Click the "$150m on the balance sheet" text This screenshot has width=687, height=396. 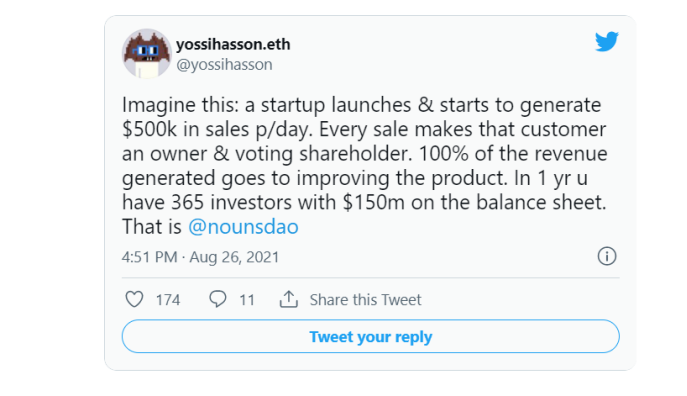[474, 202]
